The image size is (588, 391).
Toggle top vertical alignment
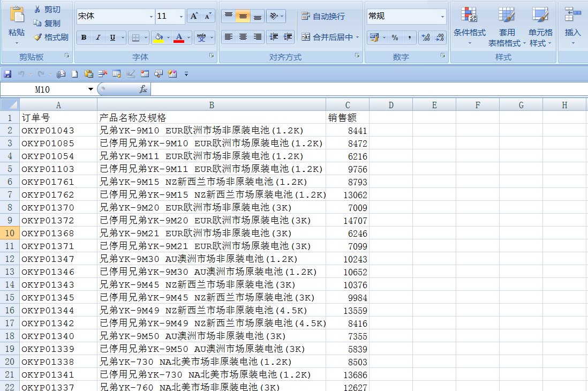click(228, 16)
